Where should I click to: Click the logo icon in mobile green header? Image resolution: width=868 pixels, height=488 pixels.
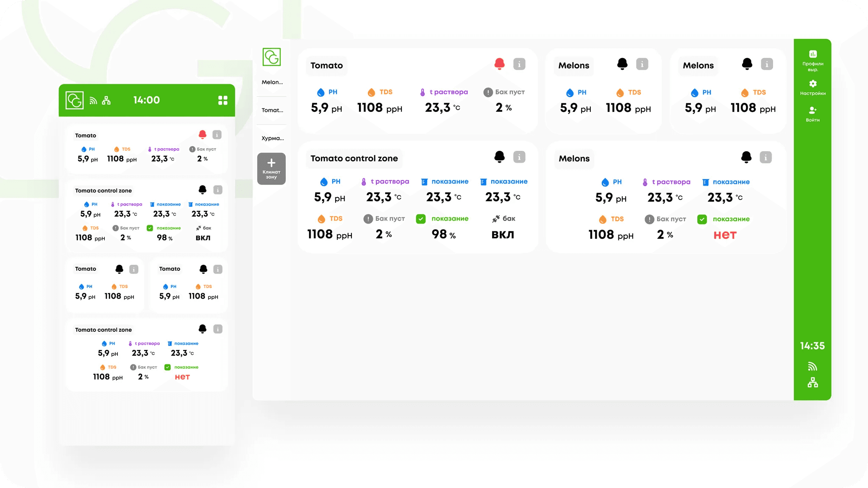pos(75,100)
